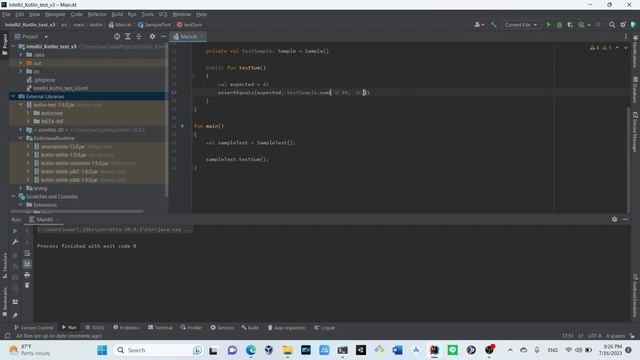
Task: Toggle the Structure tool window side tab
Action: pyautogui.click(x=4, y=266)
